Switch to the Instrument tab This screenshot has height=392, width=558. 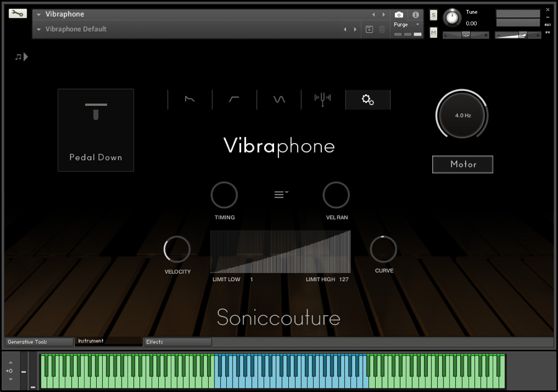point(108,341)
